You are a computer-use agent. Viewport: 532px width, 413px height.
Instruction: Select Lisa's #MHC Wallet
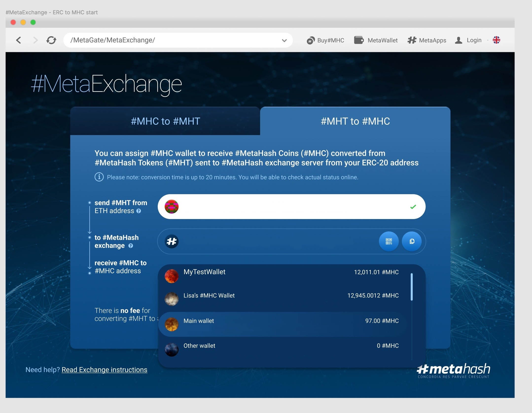(x=282, y=299)
